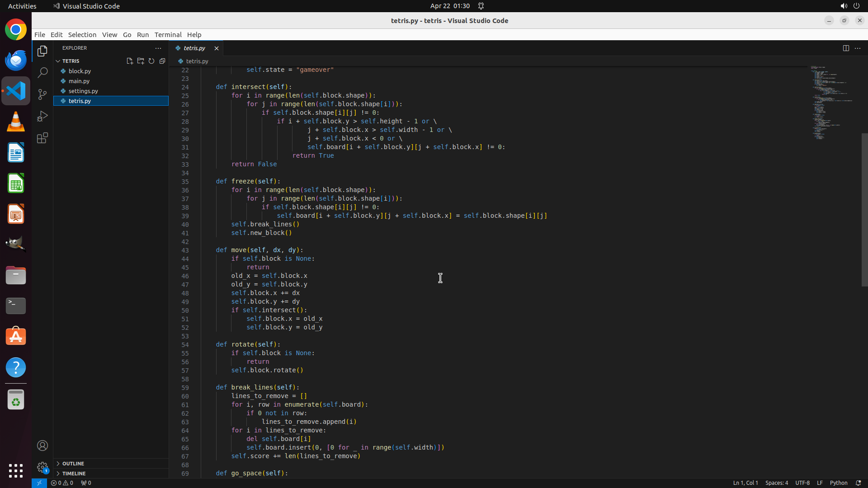This screenshot has height=488, width=868.
Task: Open the Extensions view
Action: 42,138
